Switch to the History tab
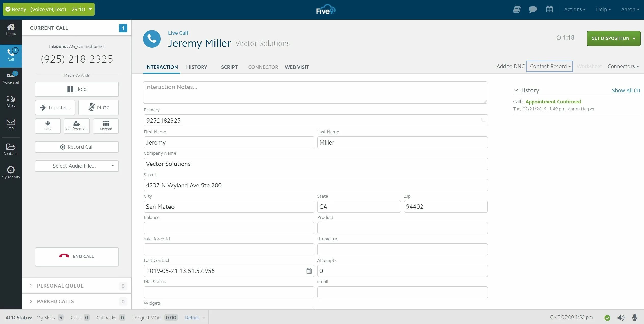Screen dimensions: 644x324 (x=196, y=67)
